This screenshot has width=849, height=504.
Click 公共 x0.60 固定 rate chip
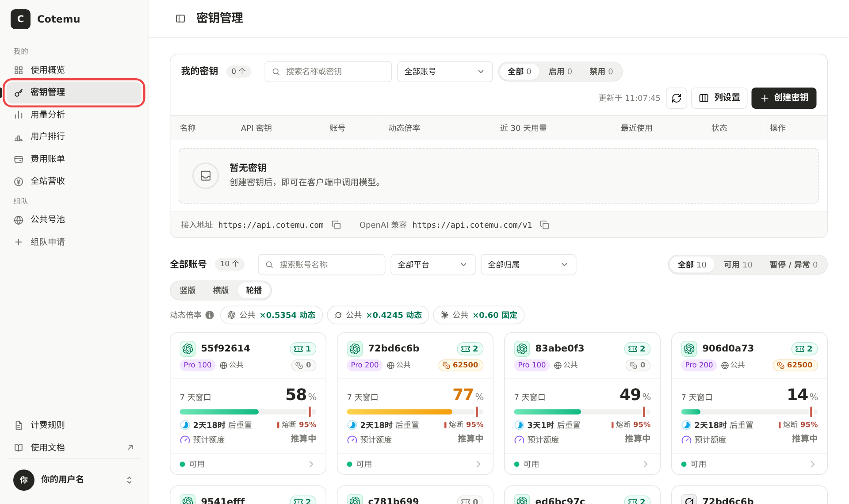pyautogui.click(x=479, y=315)
